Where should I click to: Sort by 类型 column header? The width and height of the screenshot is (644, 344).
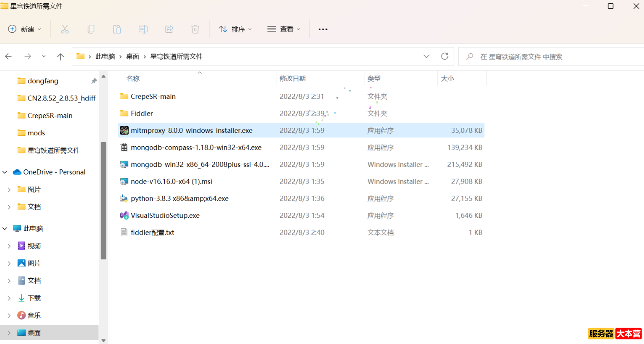coord(374,78)
